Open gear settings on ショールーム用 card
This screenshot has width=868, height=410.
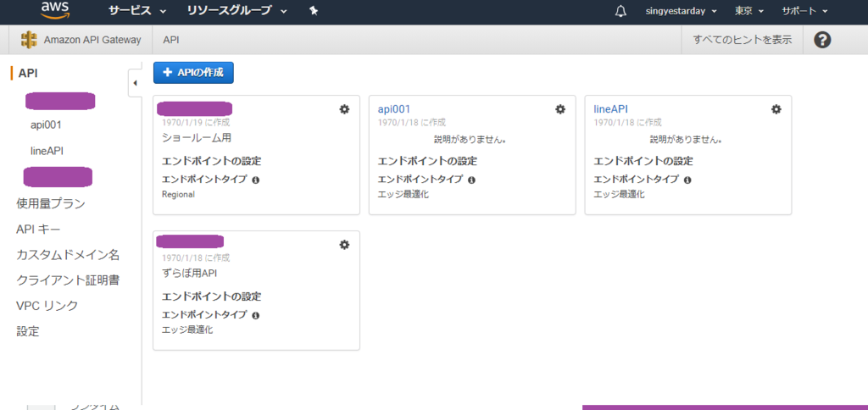[344, 109]
